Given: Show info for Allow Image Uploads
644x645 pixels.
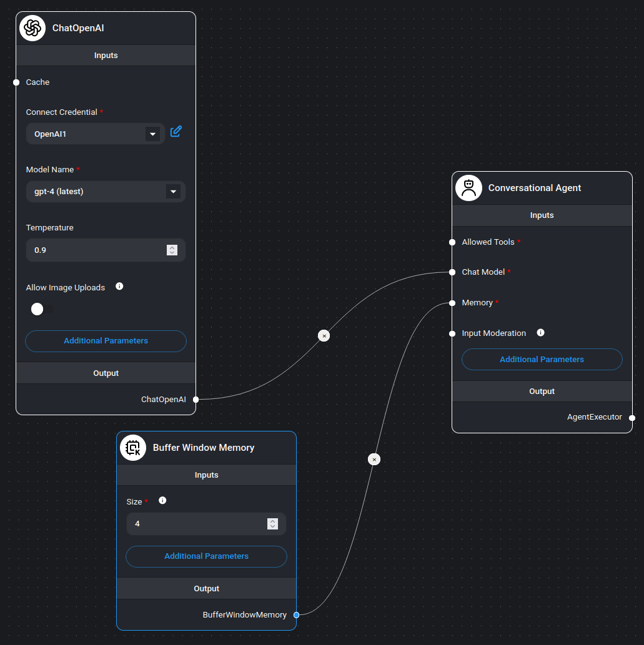Looking at the screenshot, I should coord(119,287).
